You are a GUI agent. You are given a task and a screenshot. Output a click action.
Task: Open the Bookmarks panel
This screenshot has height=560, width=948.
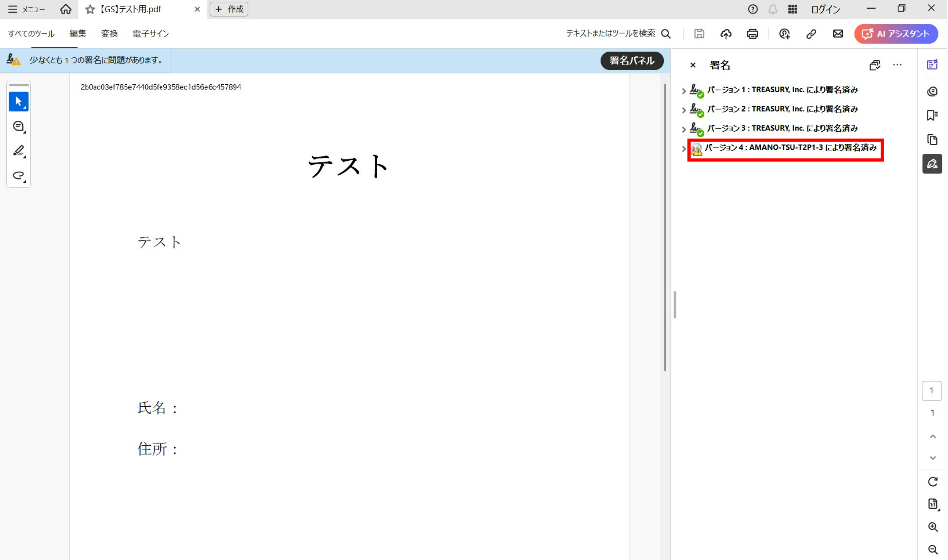coord(933,115)
